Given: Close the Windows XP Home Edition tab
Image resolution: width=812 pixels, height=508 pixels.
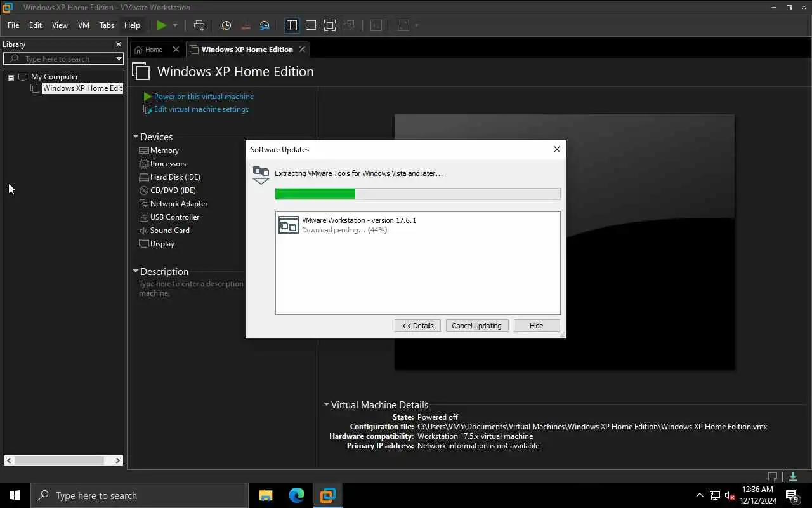Looking at the screenshot, I should point(302,50).
